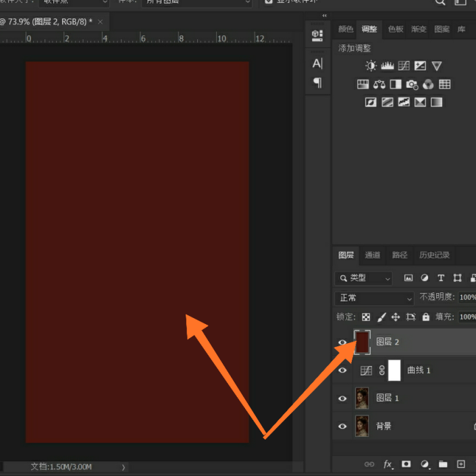
Task: Switch to the 调整 tab
Action: point(369,29)
